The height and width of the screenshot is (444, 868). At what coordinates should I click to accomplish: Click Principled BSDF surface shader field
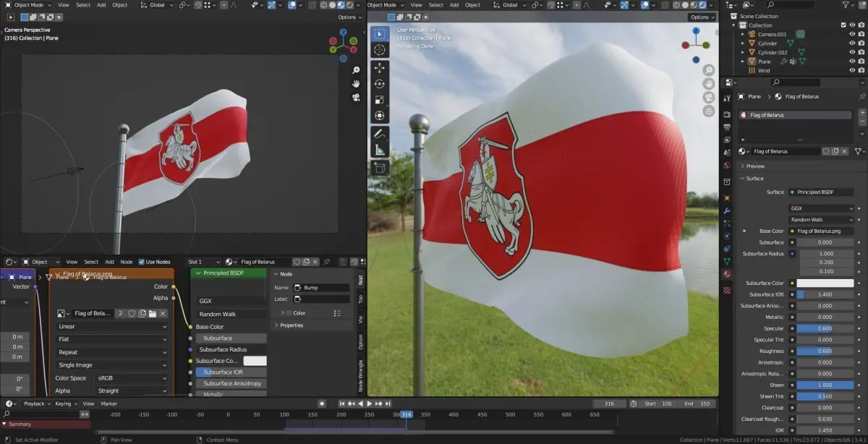tap(822, 192)
